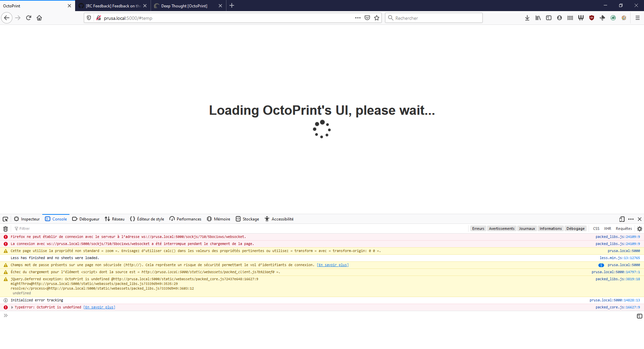Open the Stockage devtools panel
644x349 pixels.
pyautogui.click(x=248, y=219)
